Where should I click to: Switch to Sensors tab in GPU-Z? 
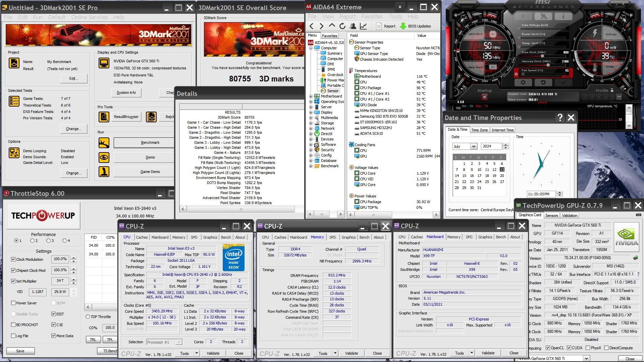(551, 216)
